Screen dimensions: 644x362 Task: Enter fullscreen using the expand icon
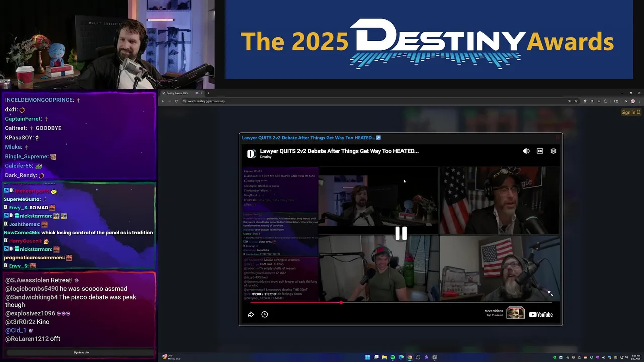pos(550,293)
